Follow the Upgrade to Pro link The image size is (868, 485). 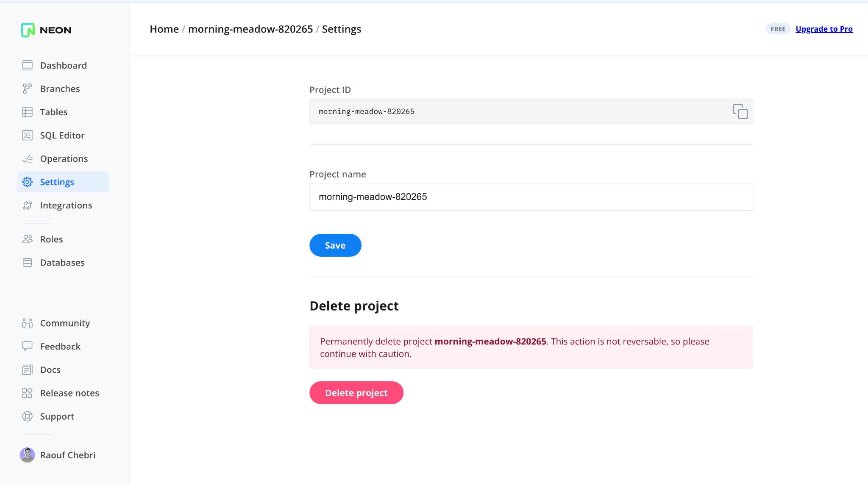click(x=824, y=29)
